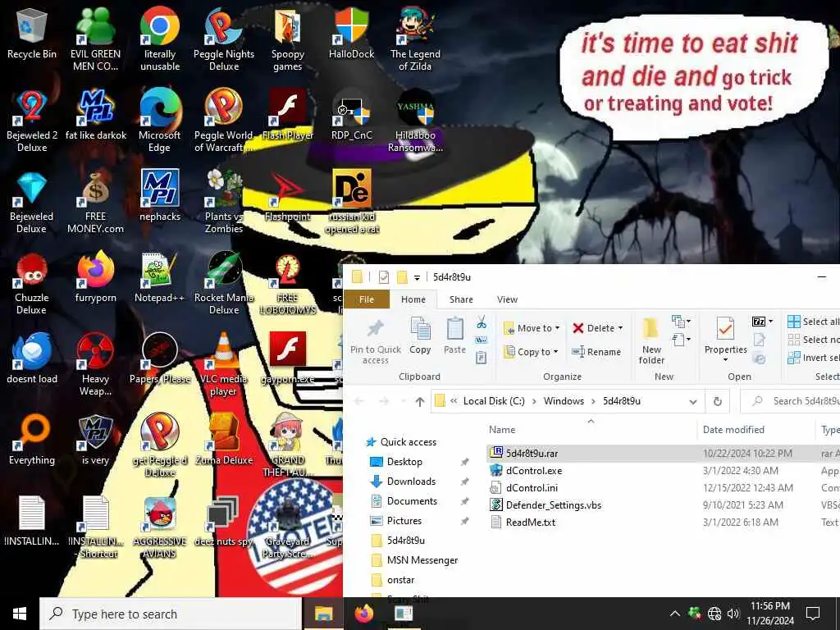Sort by the Name column header
840x630 pixels.
click(x=591, y=429)
